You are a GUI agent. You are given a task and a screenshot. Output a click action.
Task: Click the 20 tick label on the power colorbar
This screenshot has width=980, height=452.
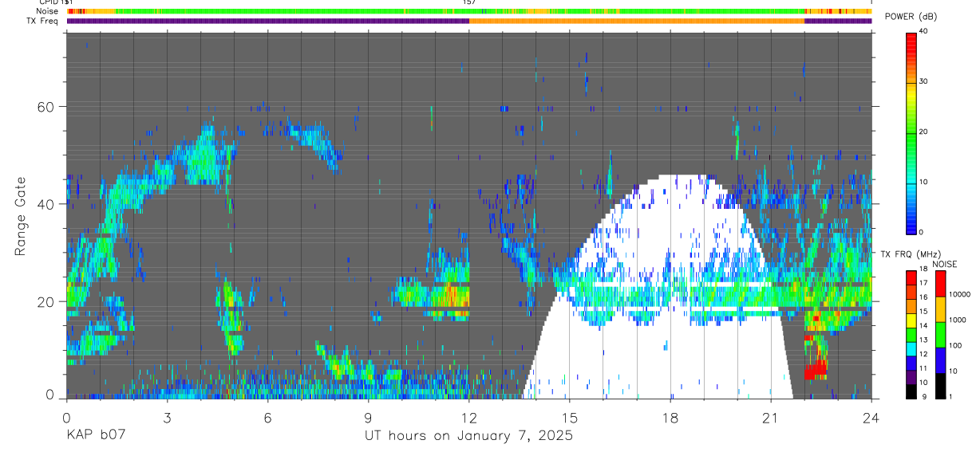coord(922,132)
